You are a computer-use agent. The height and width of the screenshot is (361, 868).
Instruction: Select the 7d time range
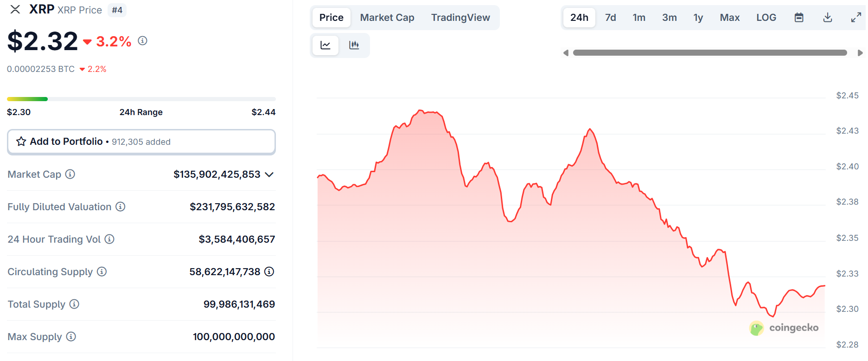[x=611, y=18]
